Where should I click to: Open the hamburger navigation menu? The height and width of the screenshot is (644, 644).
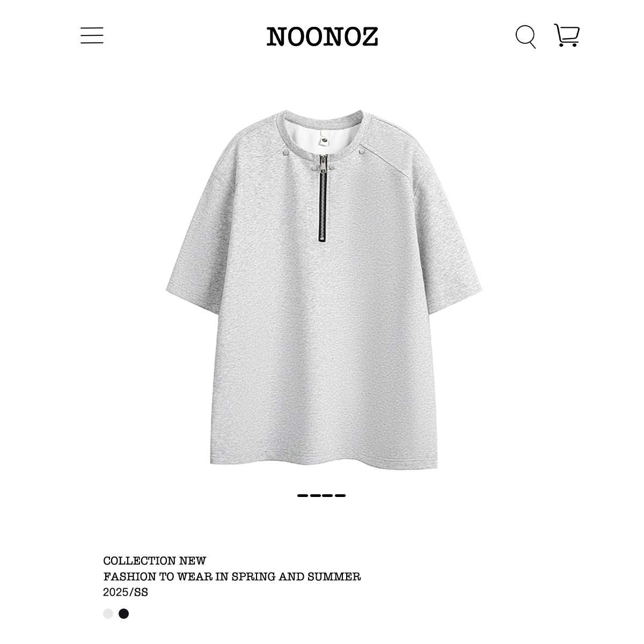92,36
